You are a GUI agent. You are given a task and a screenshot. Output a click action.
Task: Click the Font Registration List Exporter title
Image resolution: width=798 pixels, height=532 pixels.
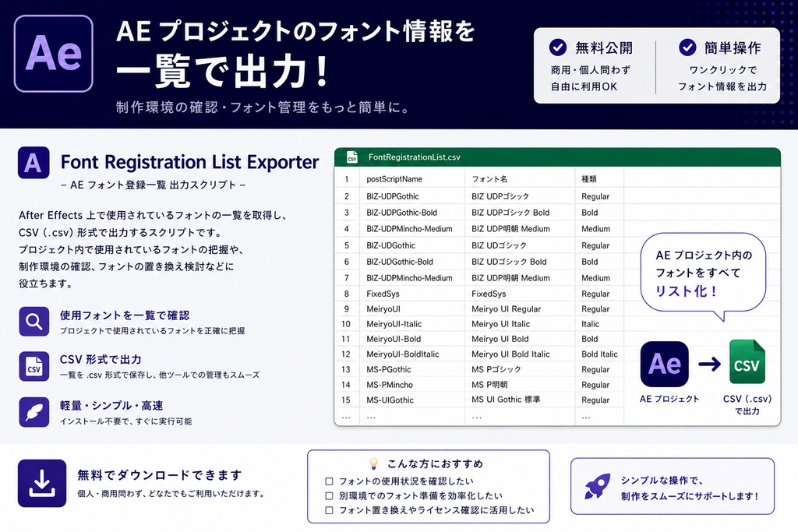tap(190, 162)
